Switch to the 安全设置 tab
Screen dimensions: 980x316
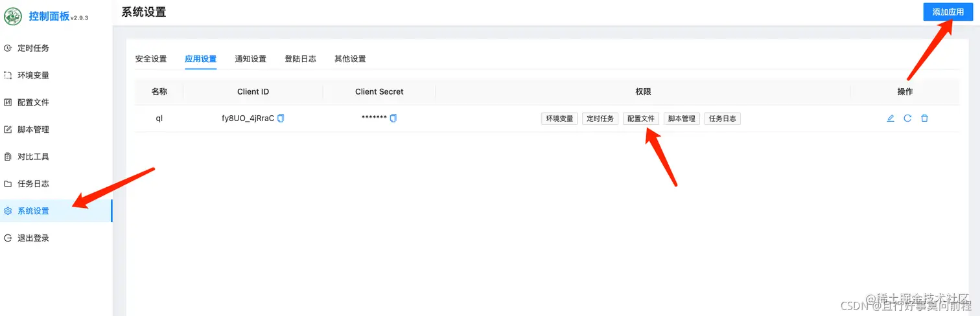151,59
